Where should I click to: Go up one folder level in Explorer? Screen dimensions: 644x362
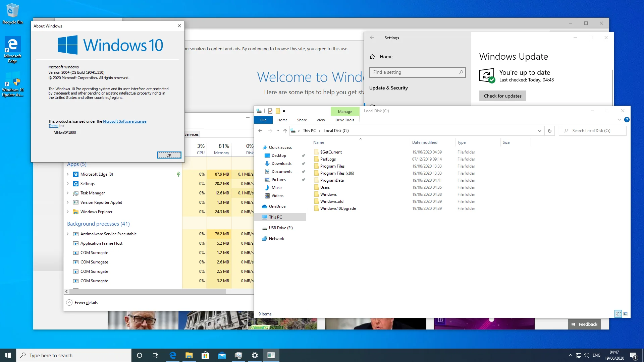(x=285, y=131)
